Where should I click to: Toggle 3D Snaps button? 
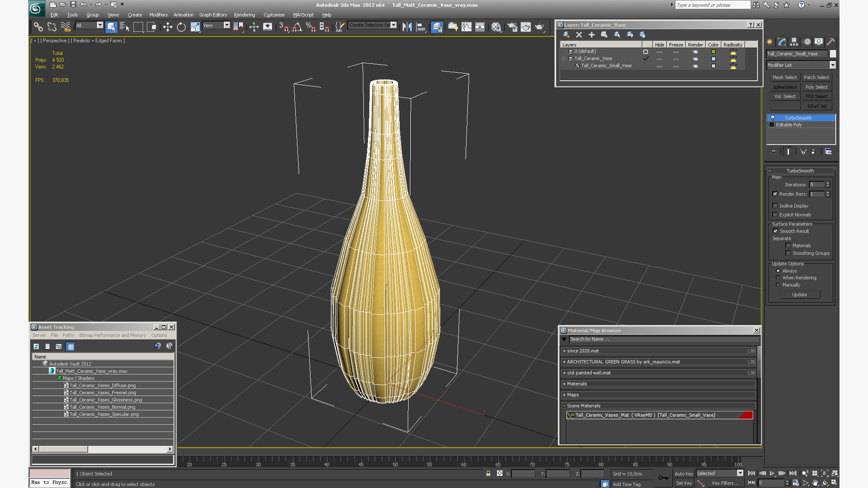(x=283, y=27)
